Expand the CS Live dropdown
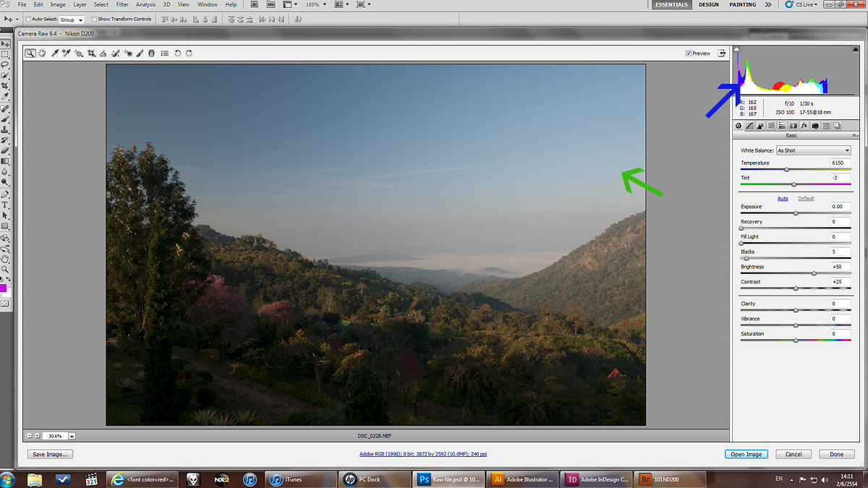This screenshot has height=488, width=868. [x=801, y=4]
